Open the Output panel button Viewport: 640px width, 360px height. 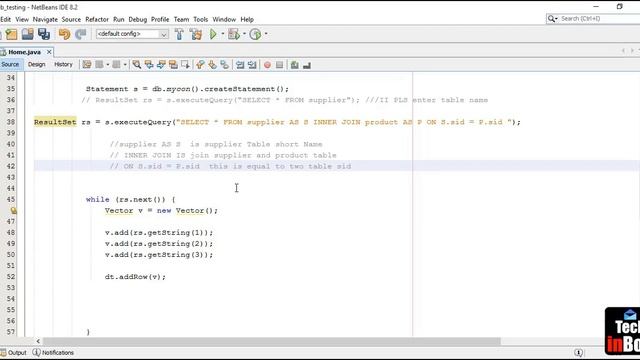click(x=13, y=353)
